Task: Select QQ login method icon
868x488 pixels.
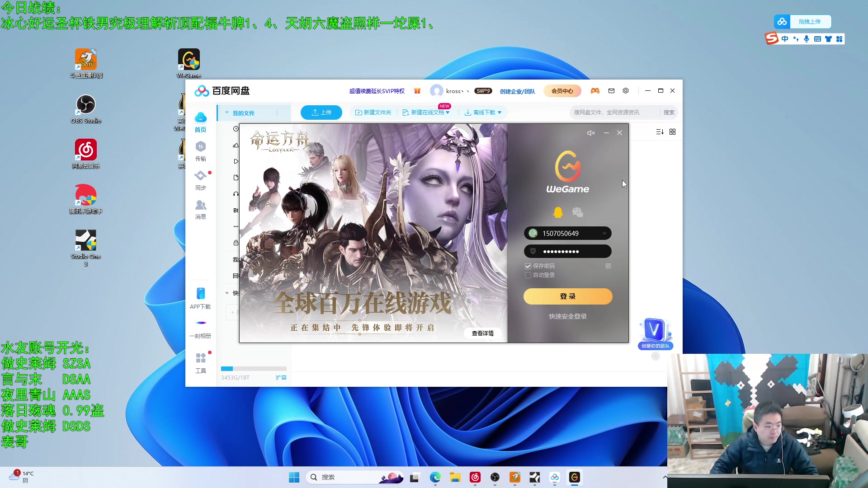Action: click(x=558, y=212)
